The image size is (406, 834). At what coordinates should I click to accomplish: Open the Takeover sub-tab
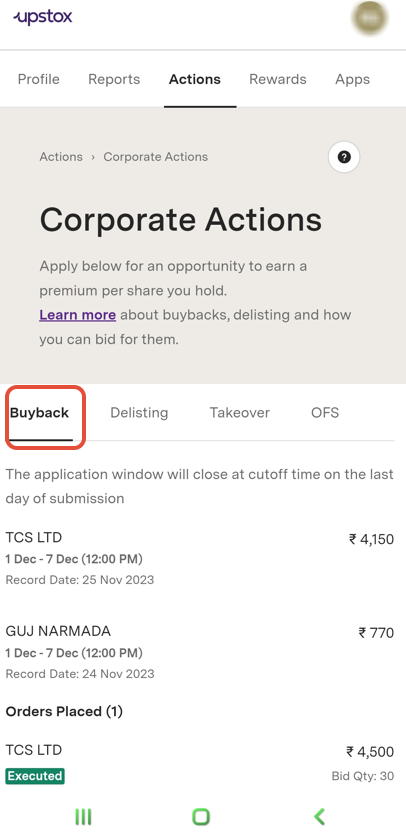point(239,413)
